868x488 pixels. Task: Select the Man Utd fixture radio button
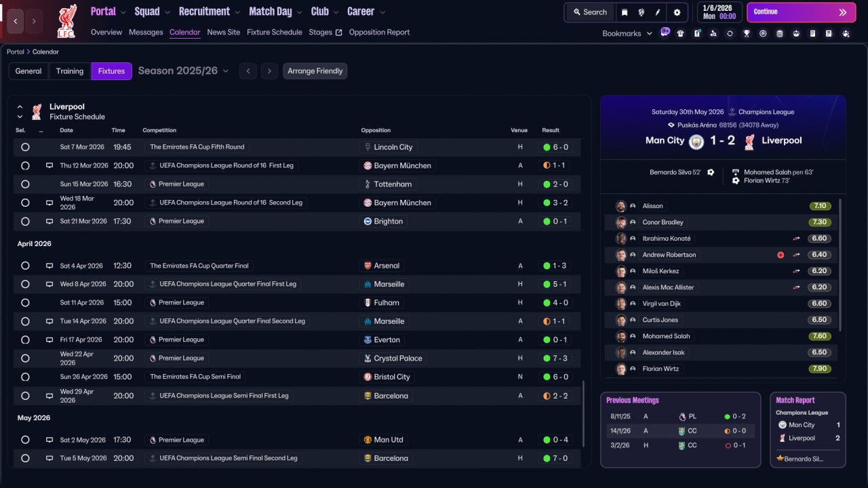click(25, 440)
